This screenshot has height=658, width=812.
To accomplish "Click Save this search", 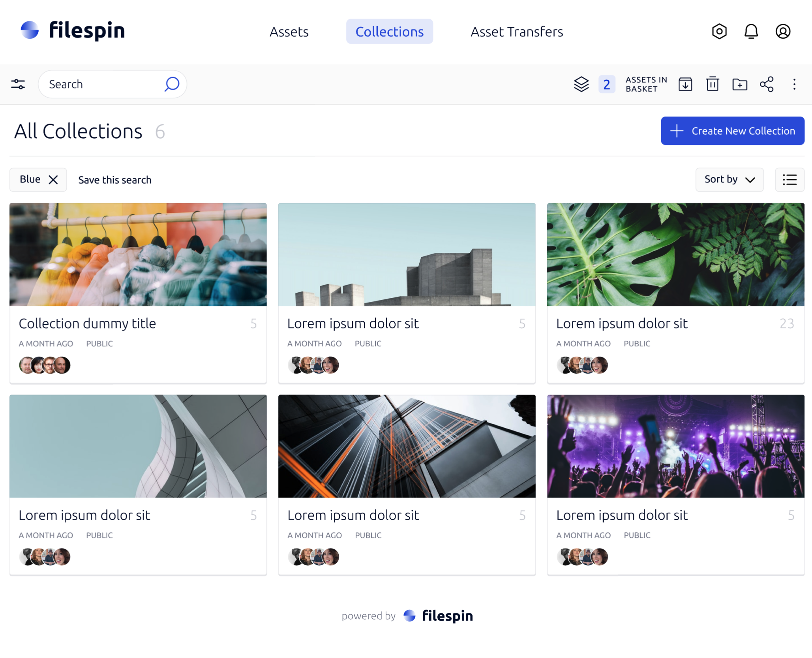I will 114,180.
